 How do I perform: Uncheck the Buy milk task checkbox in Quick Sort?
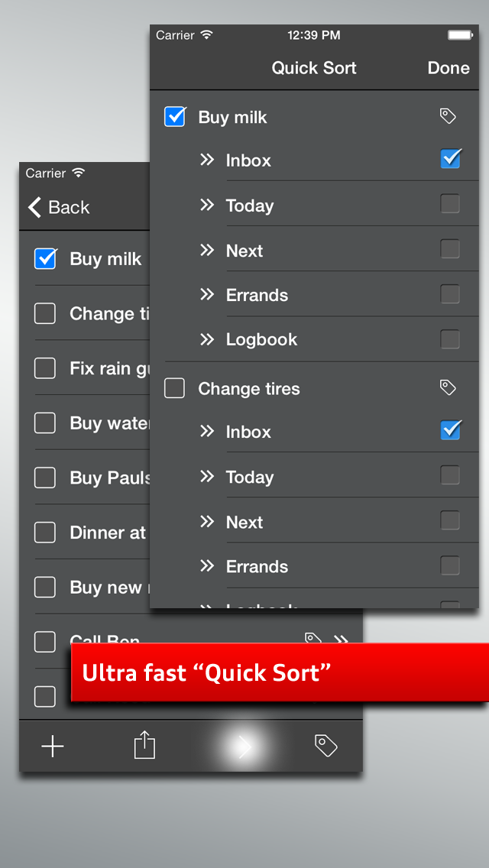[175, 116]
